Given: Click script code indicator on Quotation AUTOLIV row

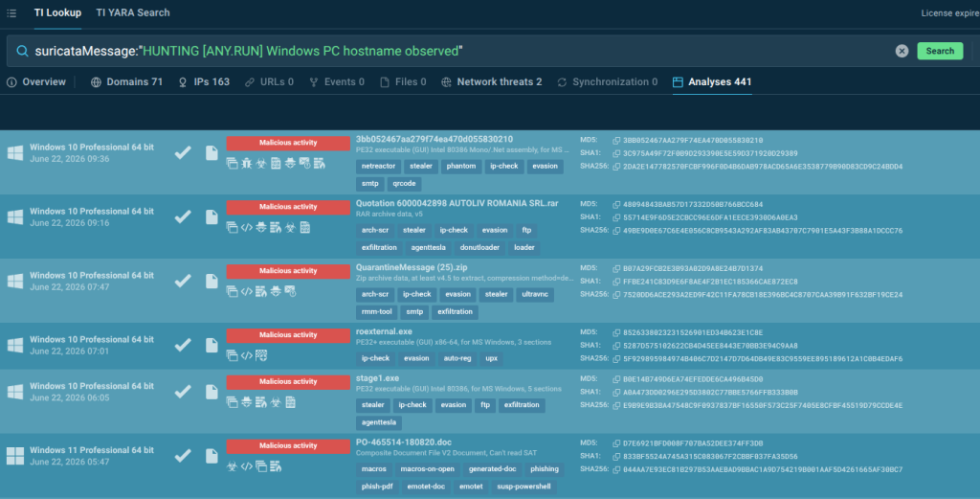Looking at the screenshot, I should [246, 228].
